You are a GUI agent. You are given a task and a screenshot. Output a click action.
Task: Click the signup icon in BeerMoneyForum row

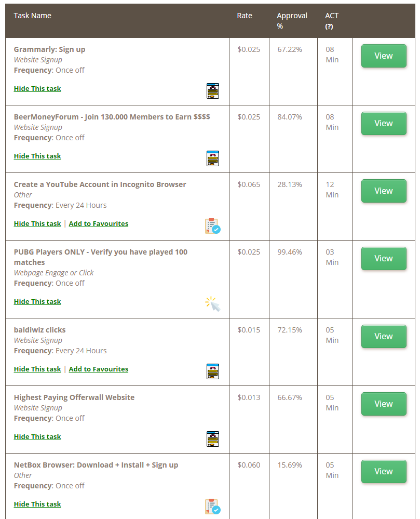pyautogui.click(x=213, y=158)
